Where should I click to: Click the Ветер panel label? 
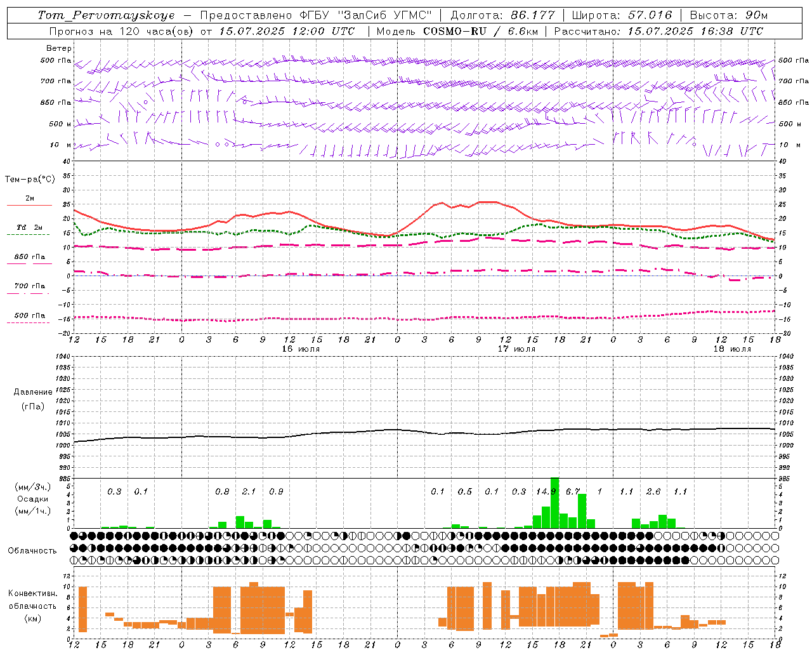pyautogui.click(x=59, y=48)
